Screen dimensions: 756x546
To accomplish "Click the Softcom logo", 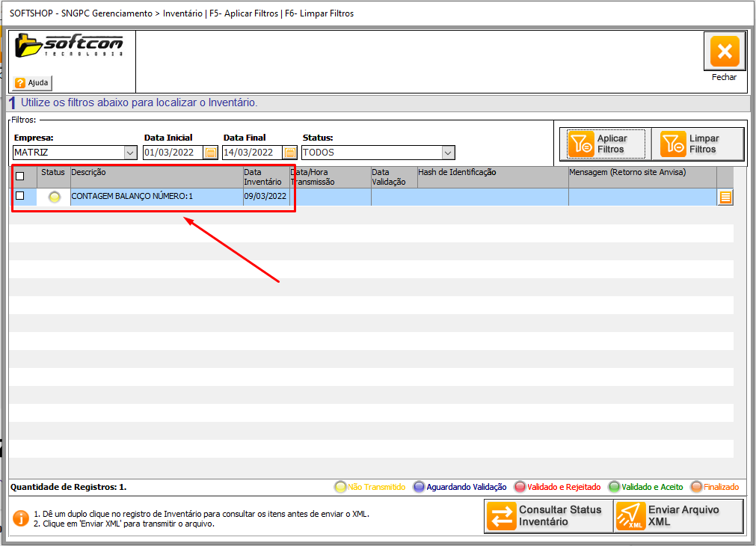I will click(x=69, y=46).
